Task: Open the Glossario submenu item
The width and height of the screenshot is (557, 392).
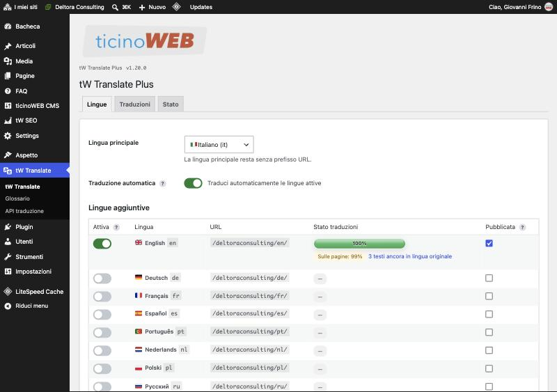Action: click(17, 198)
